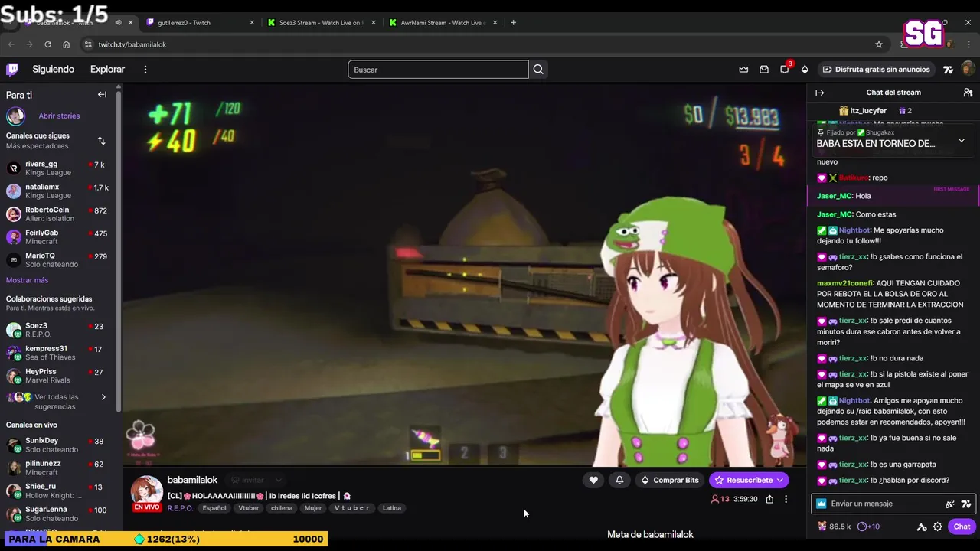Viewport: 980px width, 551px height.
Task: Open FeirlyGab Minecraft channel
Action: [57, 237]
